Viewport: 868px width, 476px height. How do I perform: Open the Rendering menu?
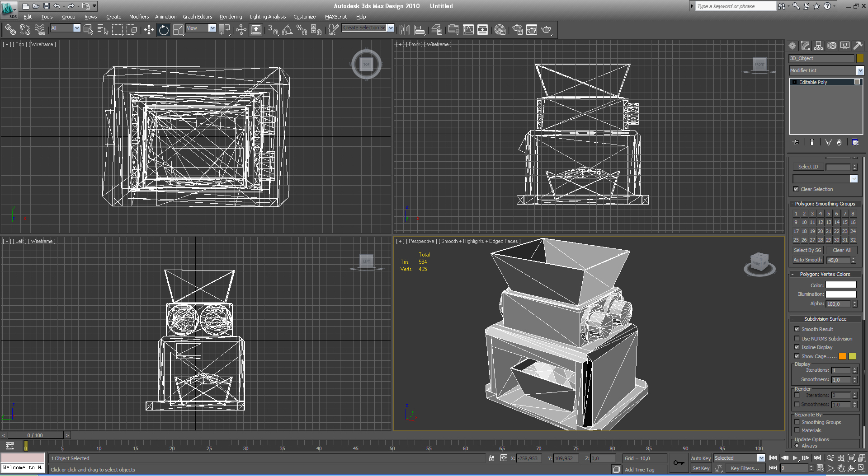point(231,17)
